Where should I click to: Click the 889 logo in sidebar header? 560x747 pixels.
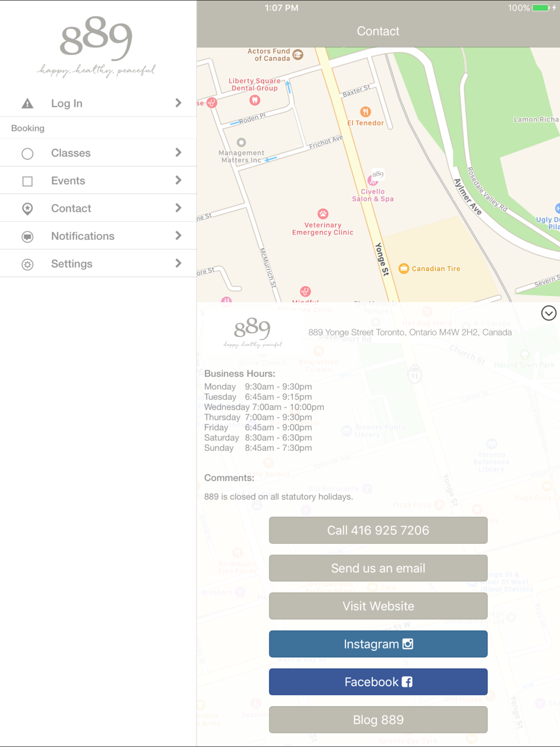(x=96, y=38)
